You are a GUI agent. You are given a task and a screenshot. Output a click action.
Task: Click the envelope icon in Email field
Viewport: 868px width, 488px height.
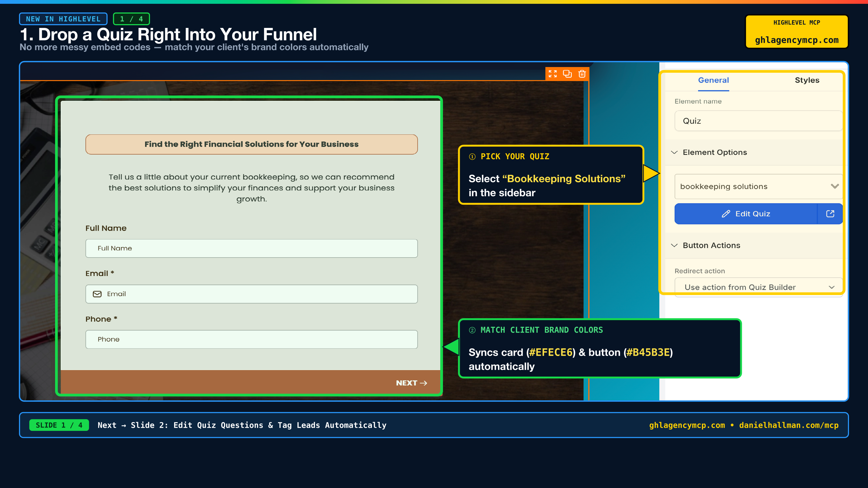click(x=97, y=294)
